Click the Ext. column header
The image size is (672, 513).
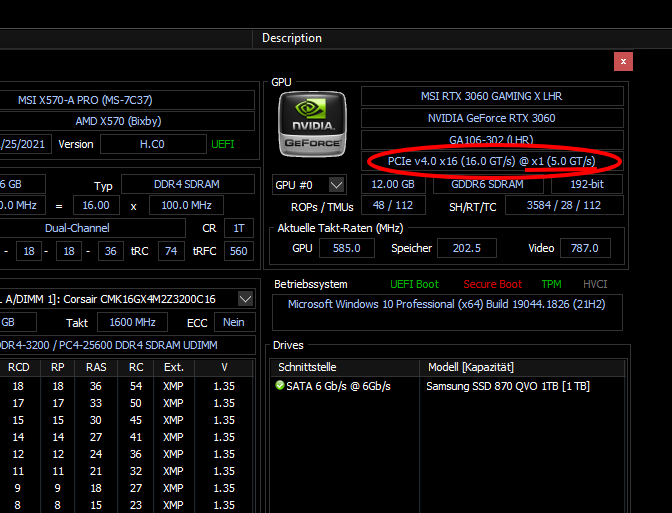(174, 367)
